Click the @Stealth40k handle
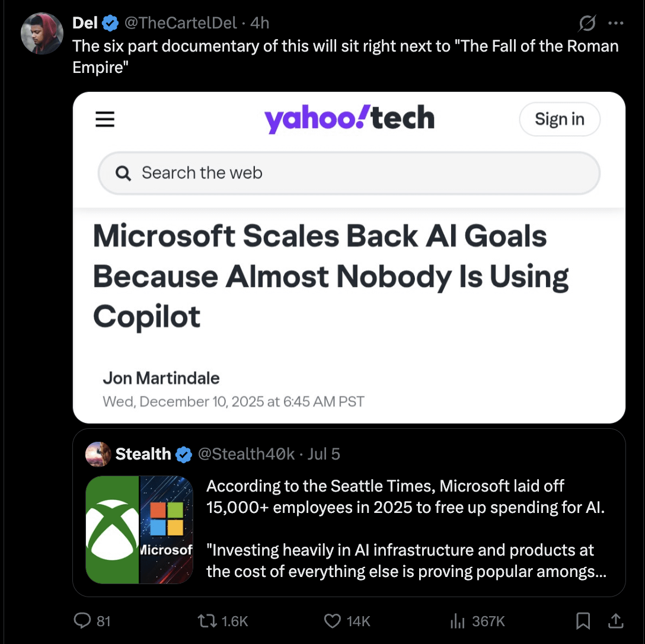Viewport: 645px width, 644px height. tap(245, 454)
